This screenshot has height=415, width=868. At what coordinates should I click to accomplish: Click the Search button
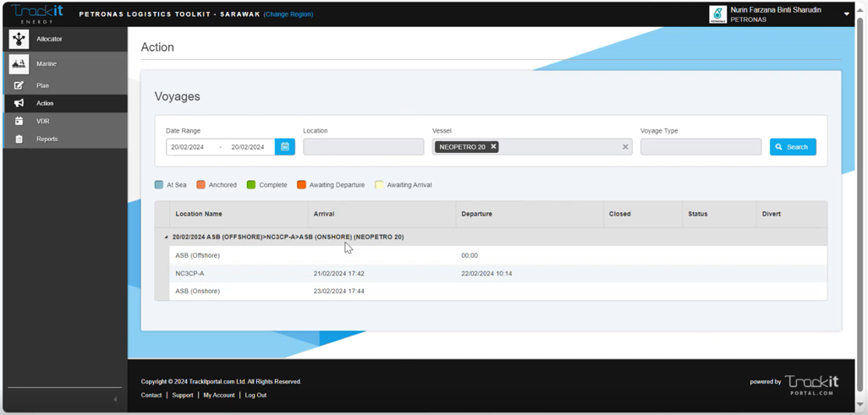[x=793, y=146]
